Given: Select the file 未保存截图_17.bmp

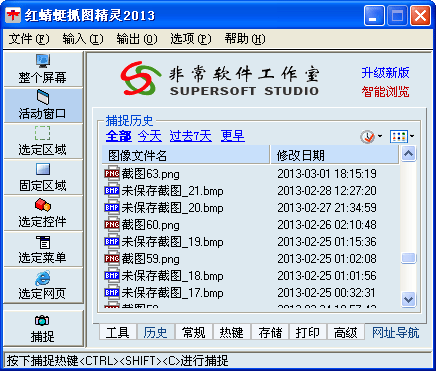Looking at the screenshot, I should 172,293.
